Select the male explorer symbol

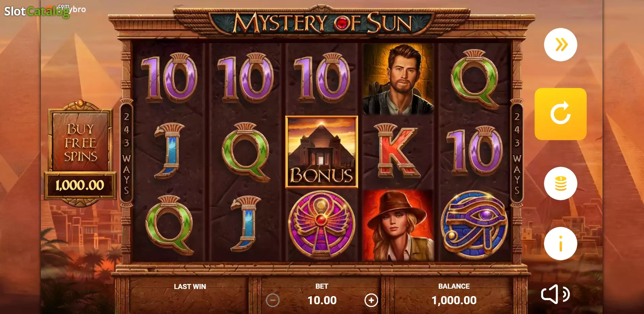[398, 79]
